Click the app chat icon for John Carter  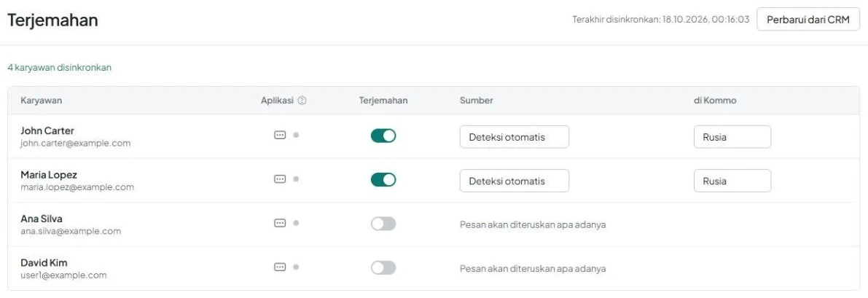(280, 135)
